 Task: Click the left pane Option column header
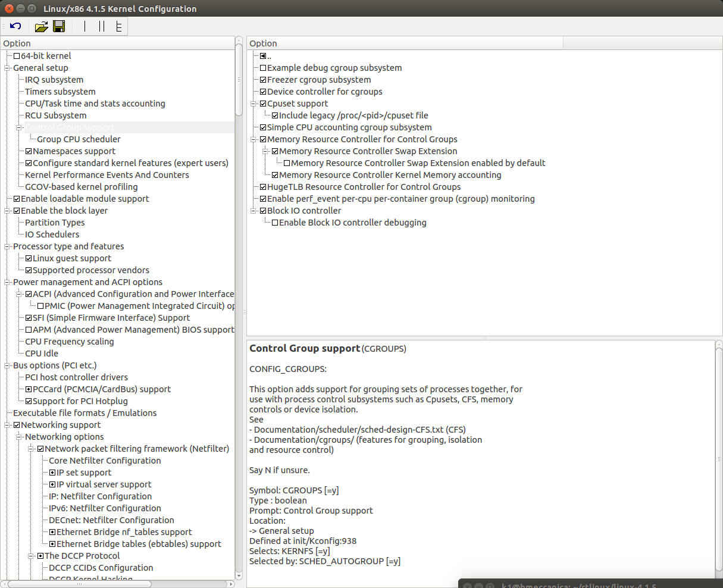coord(118,43)
